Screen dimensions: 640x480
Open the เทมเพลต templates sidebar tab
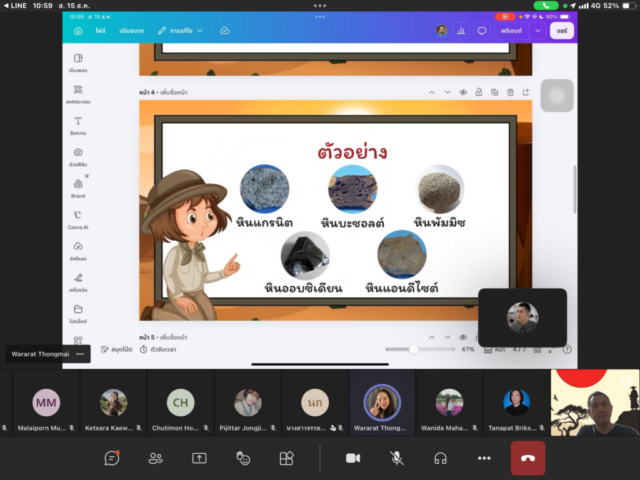pyautogui.click(x=78, y=62)
